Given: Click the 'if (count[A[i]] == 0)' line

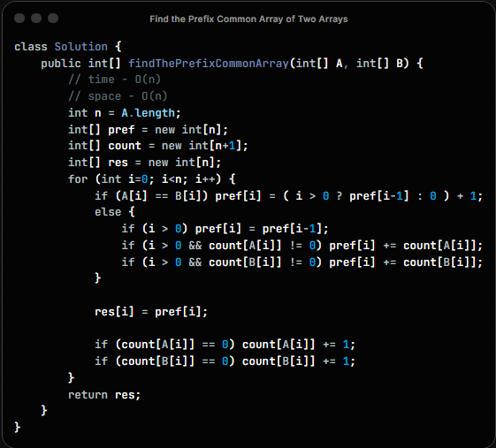Looking at the screenshot, I should click(225, 345).
